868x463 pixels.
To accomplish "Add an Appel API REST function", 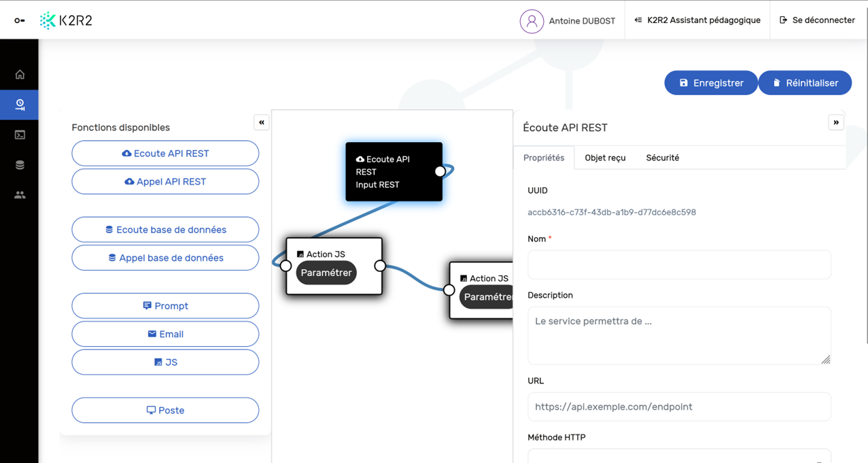I will click(165, 182).
